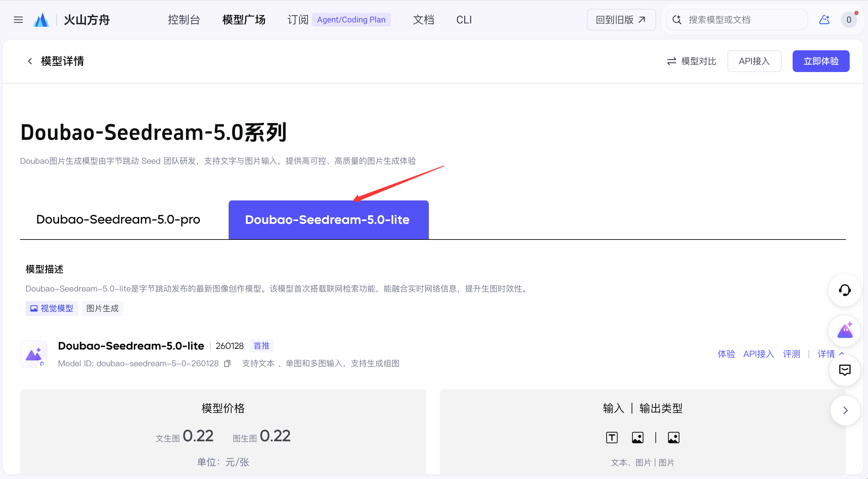
Task: Click the text input type icon
Action: coord(612,438)
